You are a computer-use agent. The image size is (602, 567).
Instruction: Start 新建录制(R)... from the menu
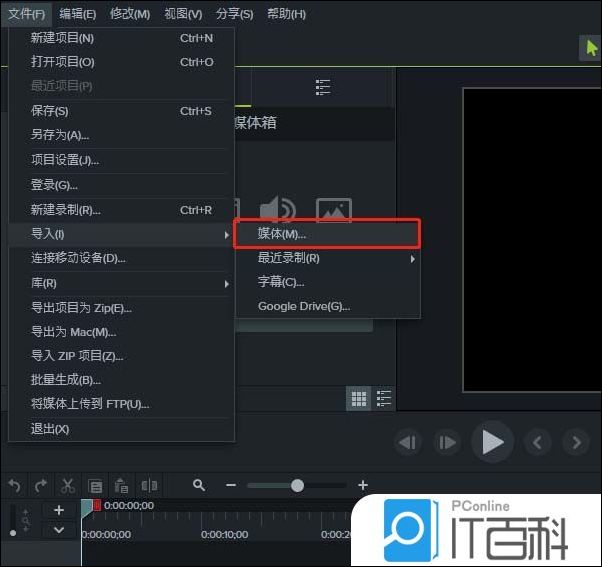click(x=121, y=210)
